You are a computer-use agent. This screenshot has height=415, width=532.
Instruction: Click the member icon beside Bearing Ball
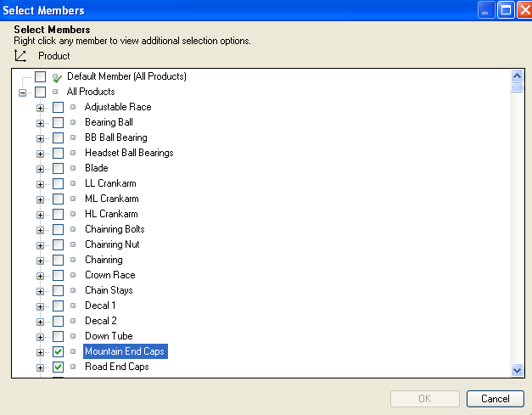tap(73, 122)
